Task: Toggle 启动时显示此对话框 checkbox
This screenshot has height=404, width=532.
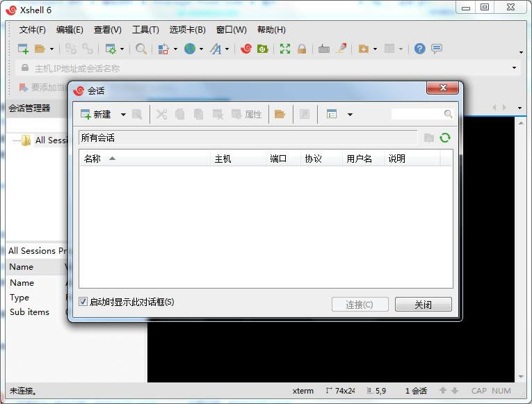Action: pyautogui.click(x=83, y=302)
